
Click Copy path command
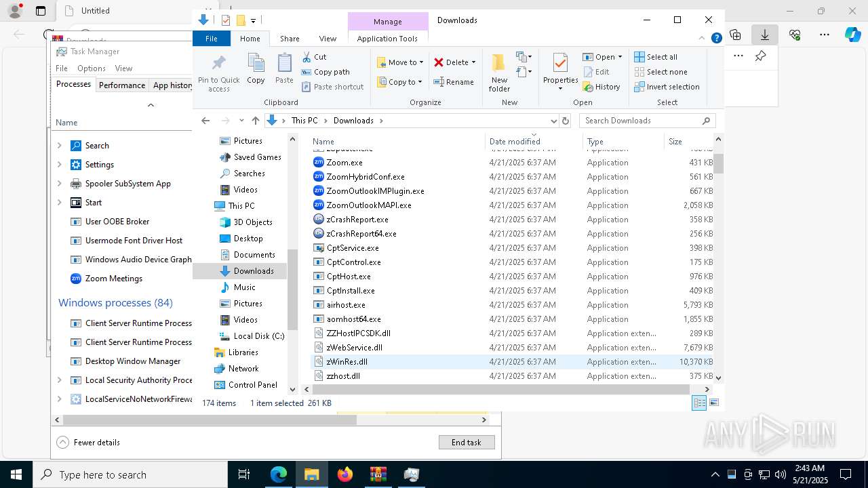(325, 72)
